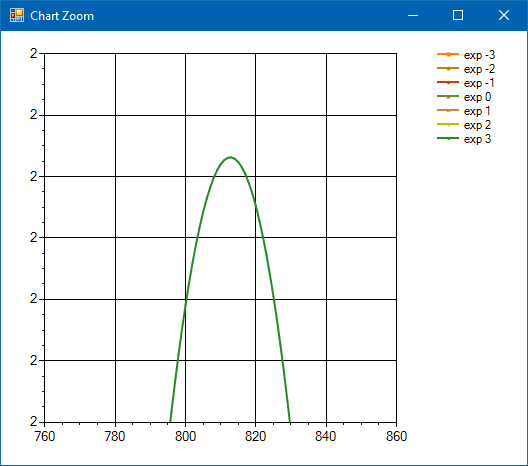This screenshot has height=466, width=528.
Task: Click the exp 3 dark green legend marker
Action: 448,138
